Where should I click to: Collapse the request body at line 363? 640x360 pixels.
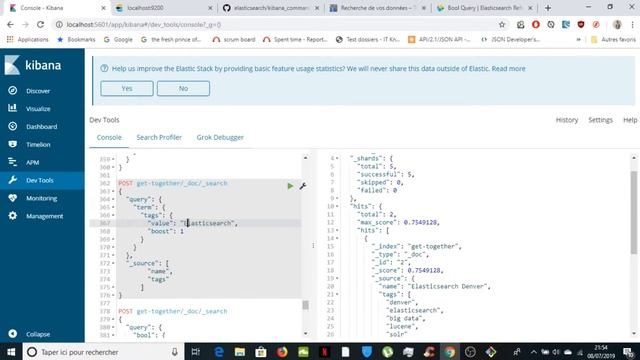coord(113,191)
